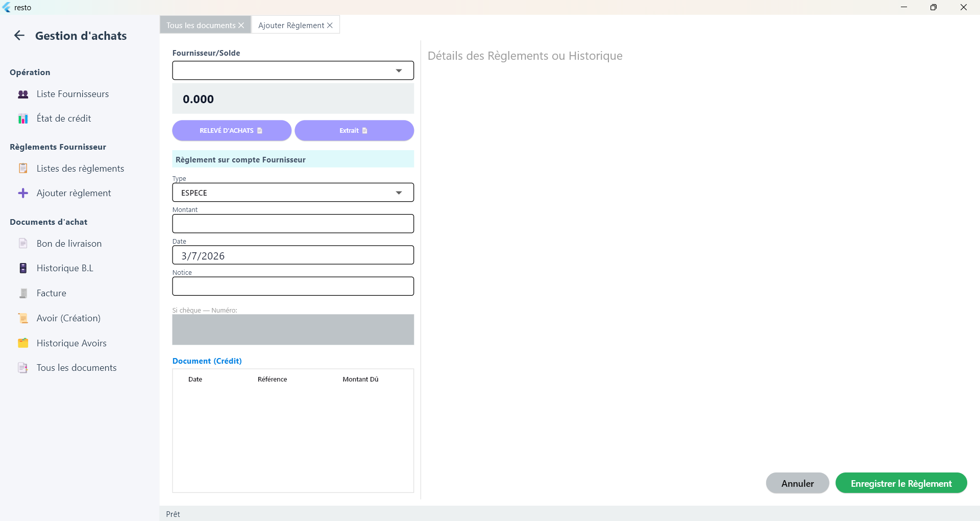Click the Facture receipt icon
Screen dimensions: 980x521
[23, 293]
